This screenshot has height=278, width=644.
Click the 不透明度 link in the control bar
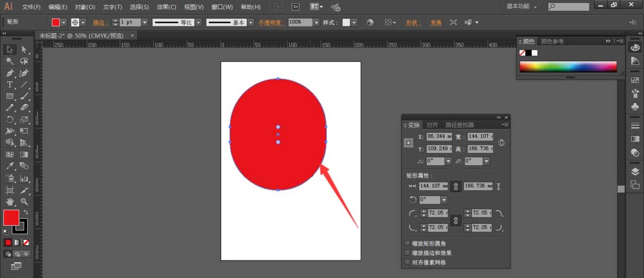coord(272,22)
